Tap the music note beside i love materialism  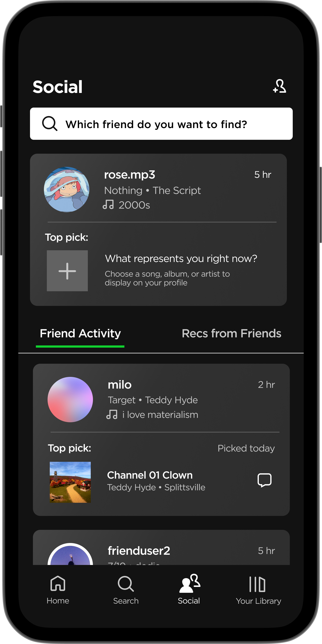pos(112,414)
